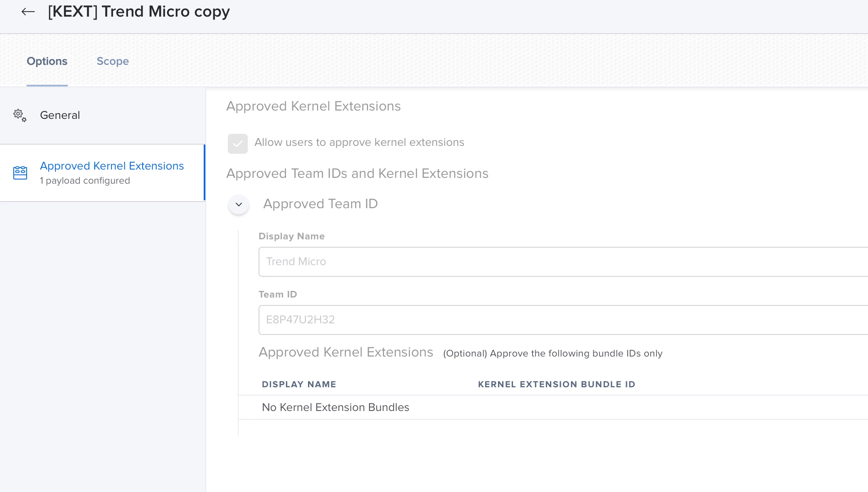Click the DISPLAY NAME column header
The height and width of the screenshot is (492, 868).
tap(299, 384)
